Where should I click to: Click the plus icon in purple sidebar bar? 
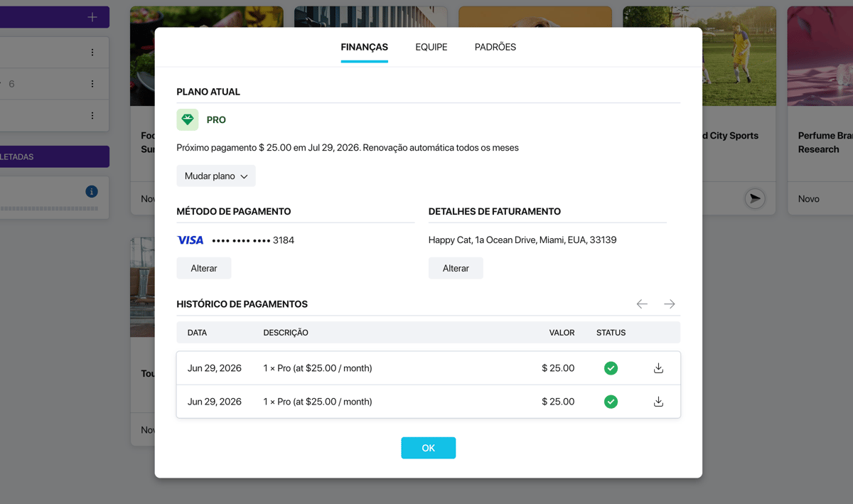point(92,17)
